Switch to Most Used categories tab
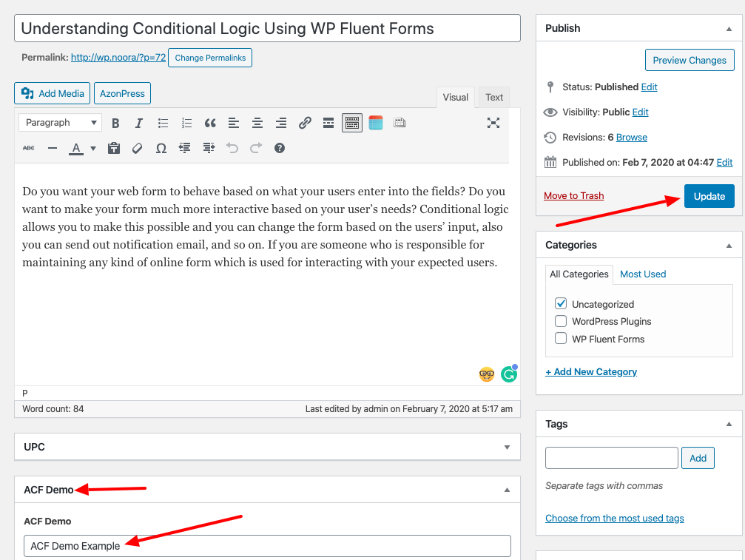 coord(643,274)
